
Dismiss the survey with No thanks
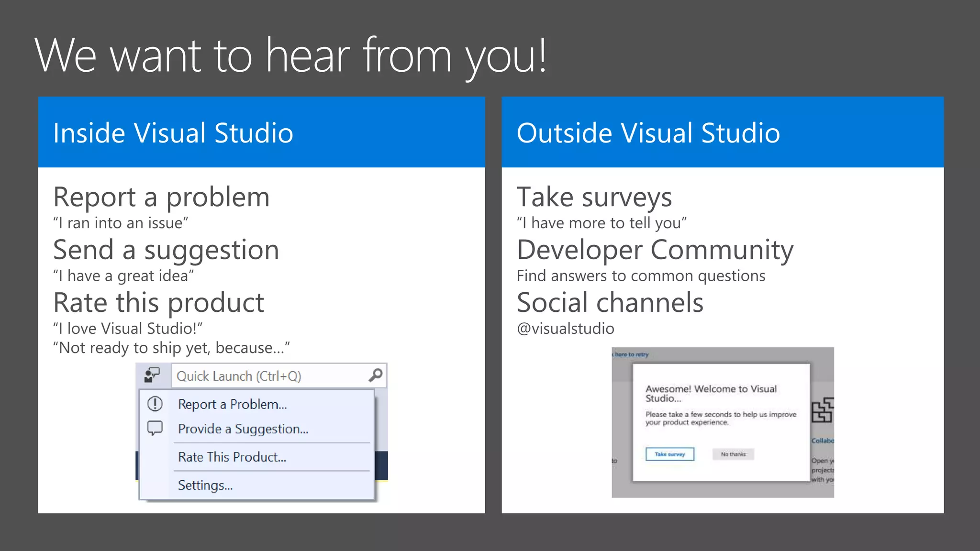[x=733, y=454]
